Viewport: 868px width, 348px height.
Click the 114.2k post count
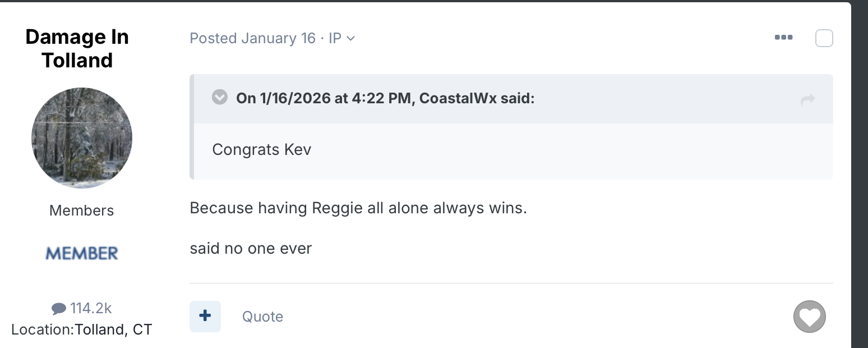[x=91, y=308]
